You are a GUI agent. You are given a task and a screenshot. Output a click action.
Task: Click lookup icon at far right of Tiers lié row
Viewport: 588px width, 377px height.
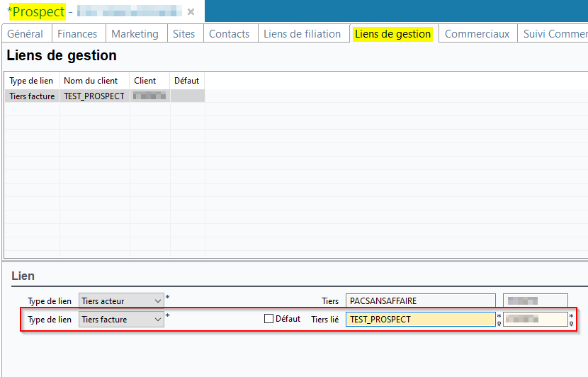[572, 323]
